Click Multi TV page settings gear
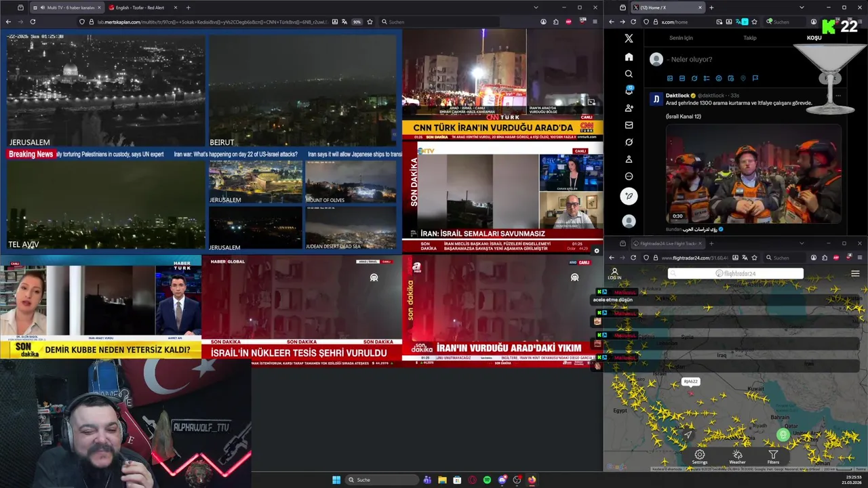 pos(597,251)
